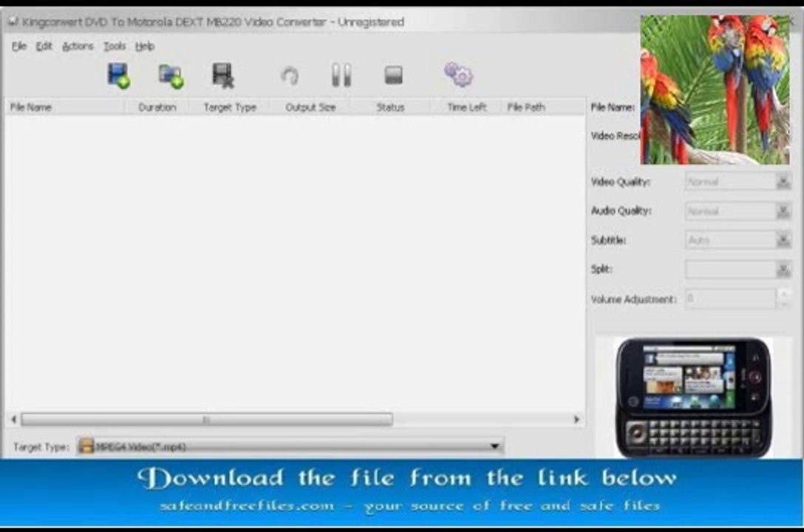This screenshot has width=804, height=532.
Task: Open the File menu
Action: pos(19,46)
